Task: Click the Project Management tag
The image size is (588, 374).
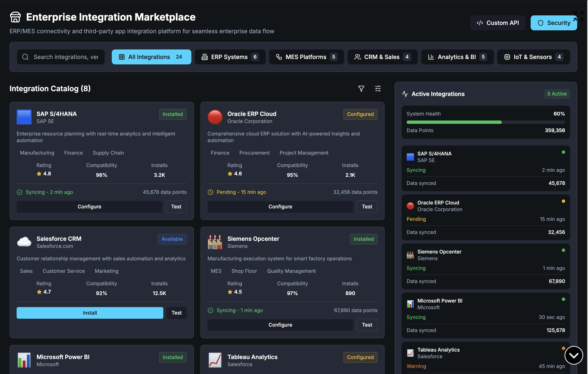Action: [304, 153]
